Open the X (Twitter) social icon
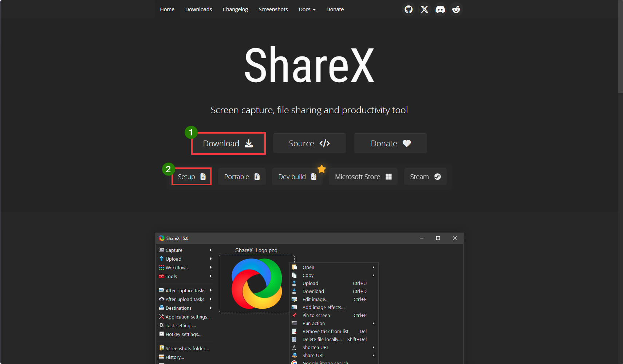 (x=425, y=9)
